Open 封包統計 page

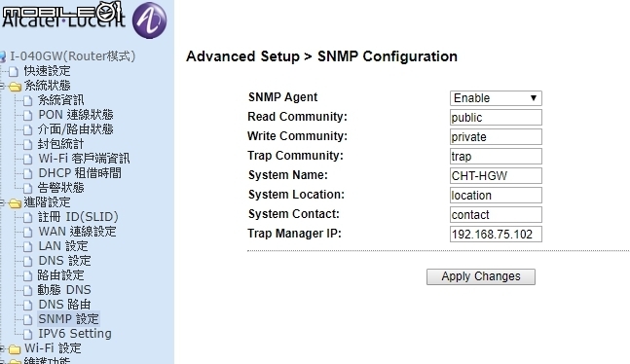point(61,144)
